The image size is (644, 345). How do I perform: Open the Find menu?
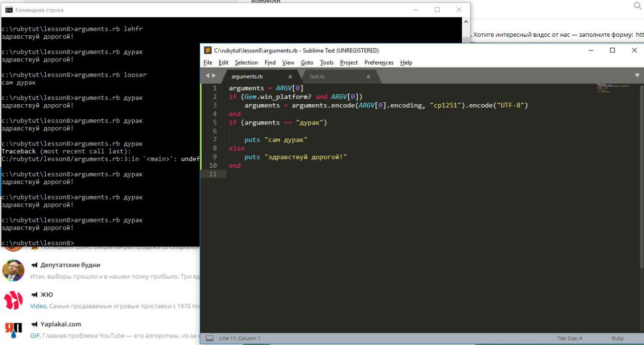(x=270, y=62)
